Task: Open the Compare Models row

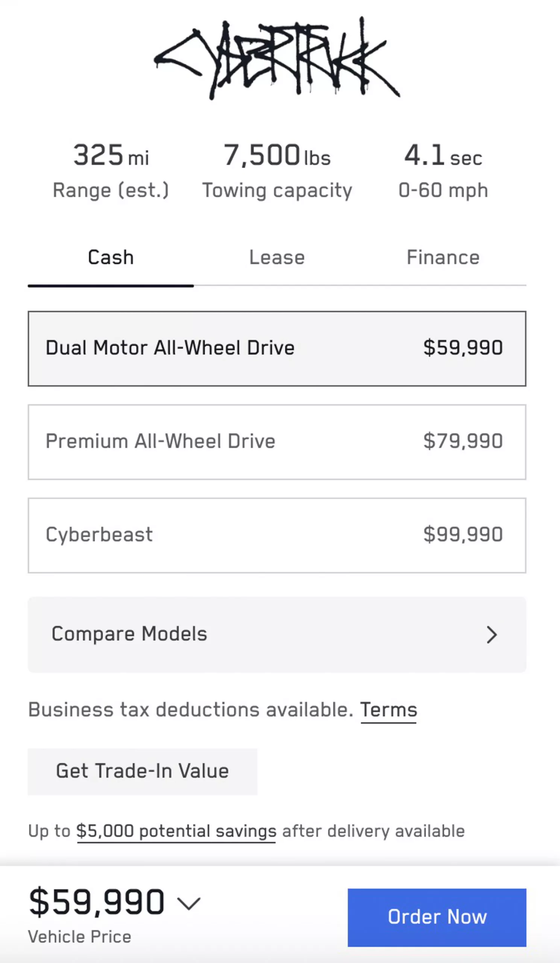Action: [276, 634]
